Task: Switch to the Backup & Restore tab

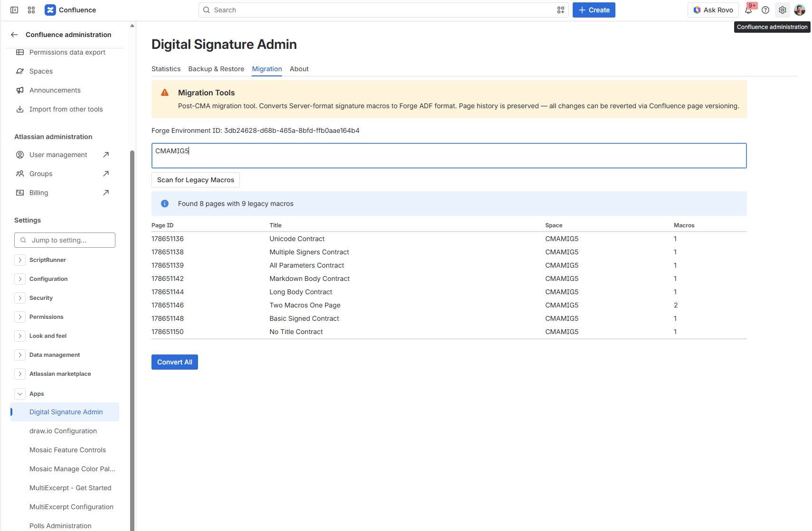Action: coord(216,69)
